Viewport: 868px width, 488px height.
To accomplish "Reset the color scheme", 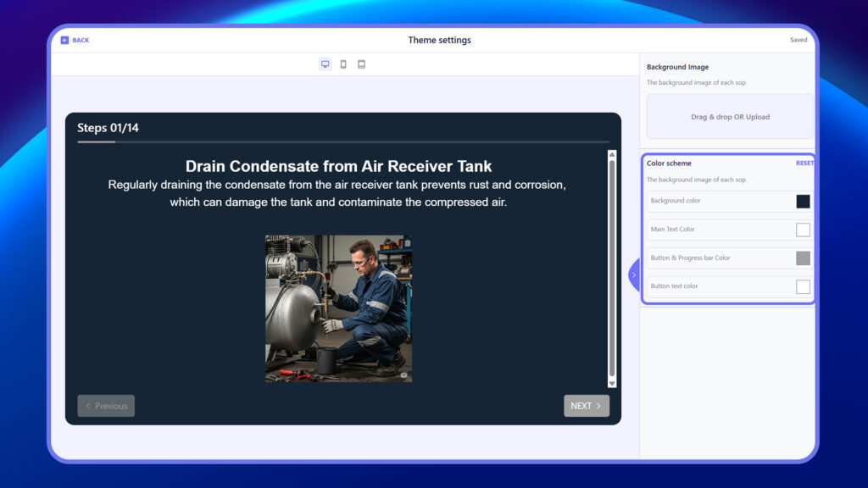I will point(804,164).
